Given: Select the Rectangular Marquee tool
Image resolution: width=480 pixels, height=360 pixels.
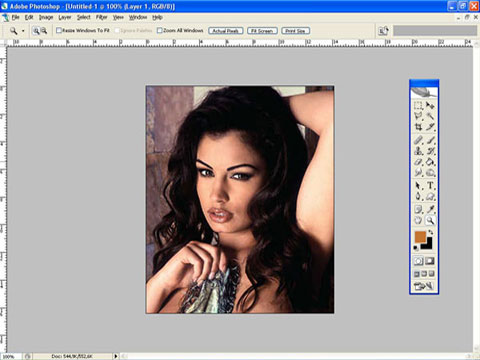Looking at the screenshot, I should point(418,106).
